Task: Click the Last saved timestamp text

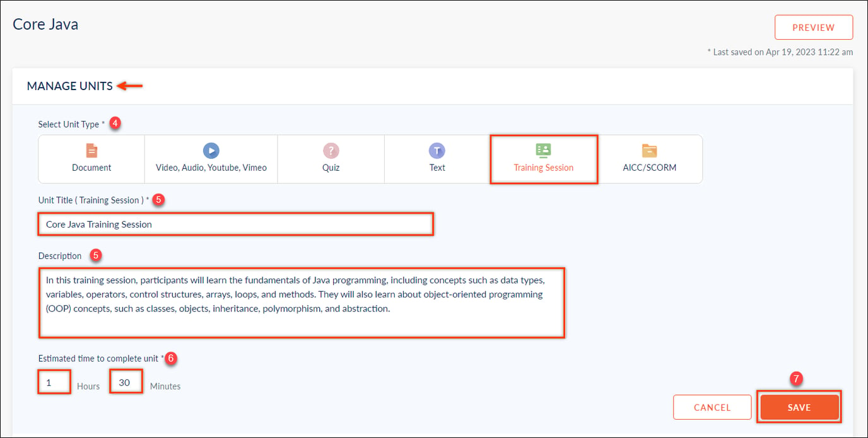Action: (780, 52)
